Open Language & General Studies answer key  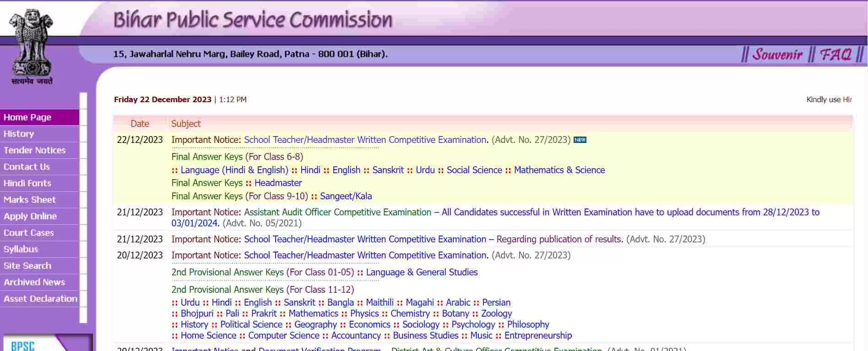click(x=422, y=272)
